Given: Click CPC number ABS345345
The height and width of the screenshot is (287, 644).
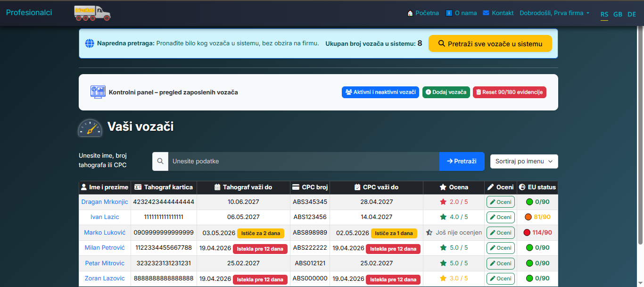Looking at the screenshot, I should pyautogui.click(x=310, y=202).
